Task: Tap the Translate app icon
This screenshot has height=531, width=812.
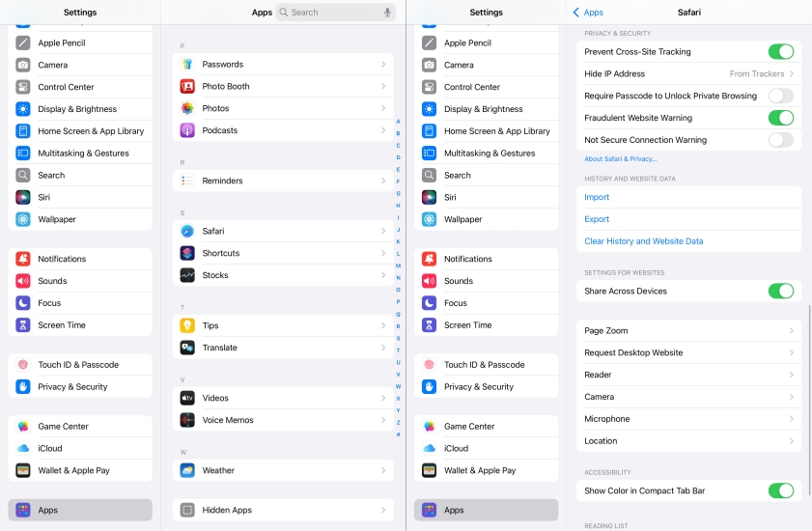Action: pos(187,348)
